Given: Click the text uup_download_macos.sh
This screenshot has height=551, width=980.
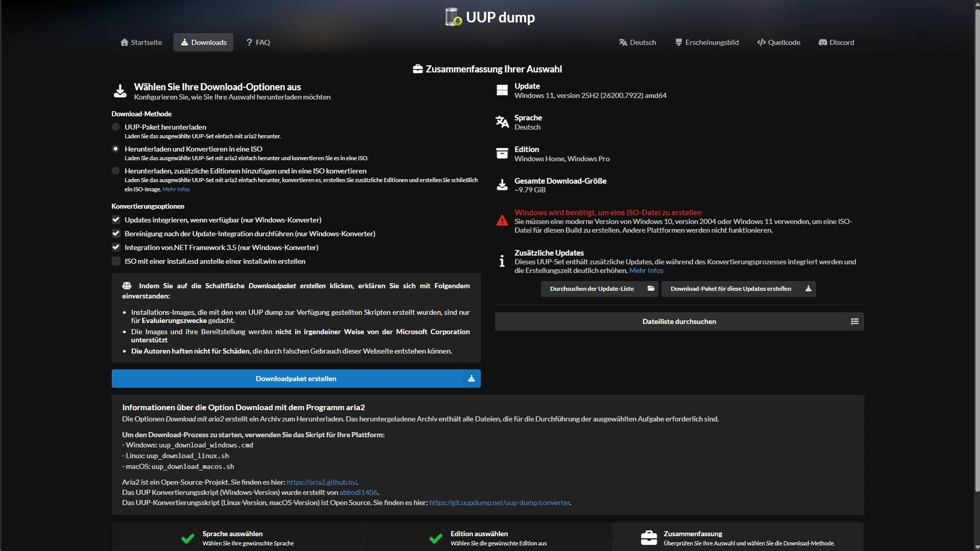Looking at the screenshot, I should tap(192, 467).
